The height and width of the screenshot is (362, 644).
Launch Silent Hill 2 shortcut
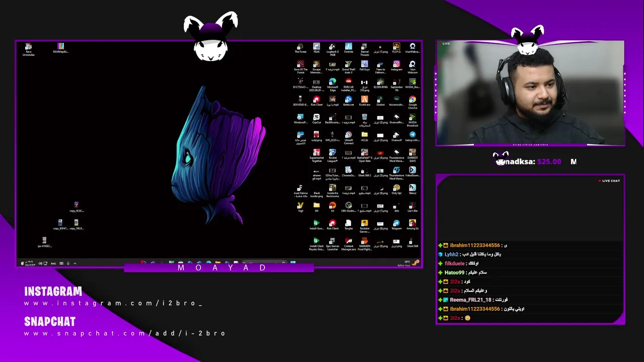(365, 171)
